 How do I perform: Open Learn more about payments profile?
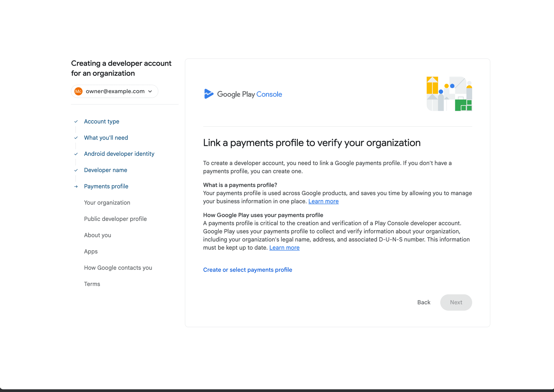(323, 201)
